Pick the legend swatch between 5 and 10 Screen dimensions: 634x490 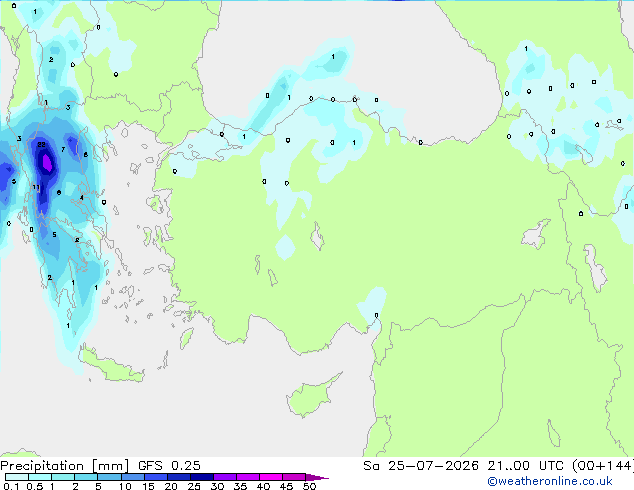[110, 477]
